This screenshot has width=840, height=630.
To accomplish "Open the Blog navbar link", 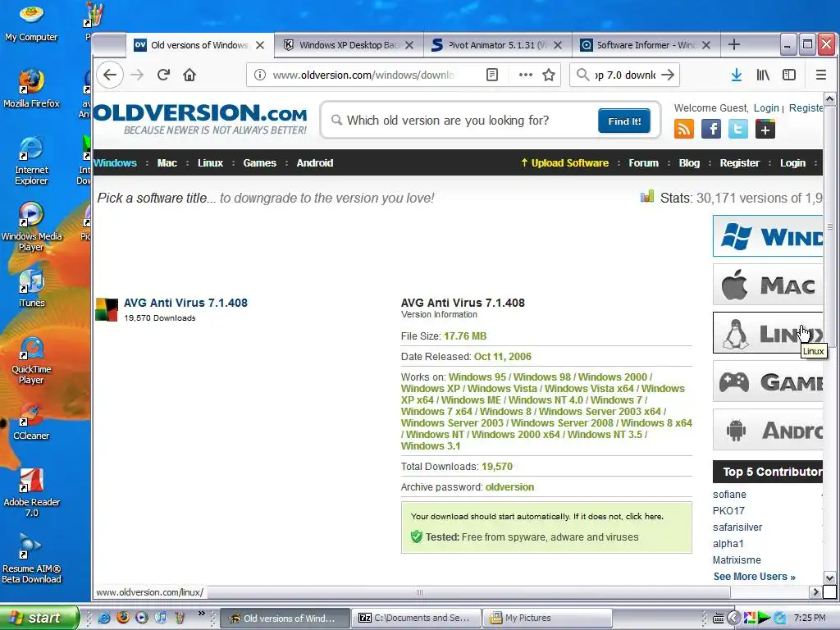I will [x=689, y=163].
